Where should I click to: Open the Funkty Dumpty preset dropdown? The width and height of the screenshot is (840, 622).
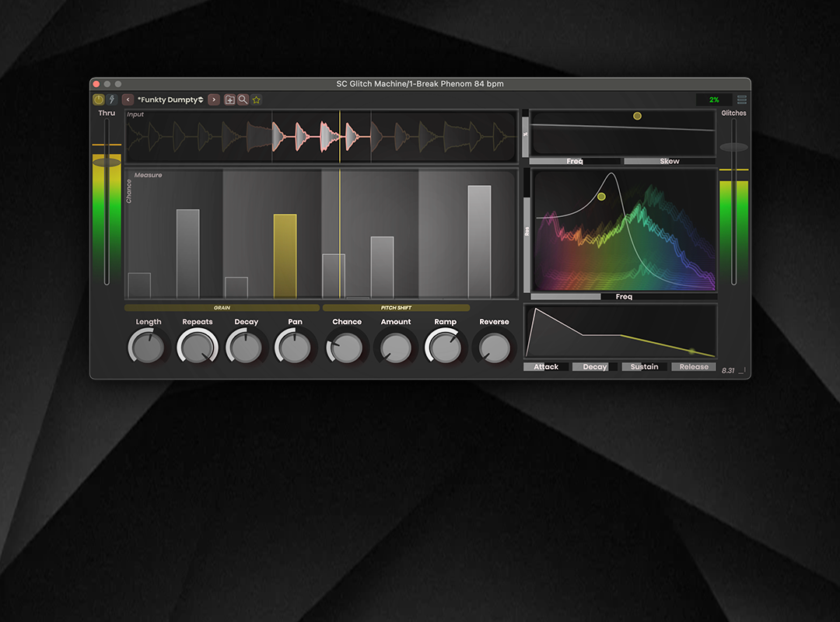(170, 100)
